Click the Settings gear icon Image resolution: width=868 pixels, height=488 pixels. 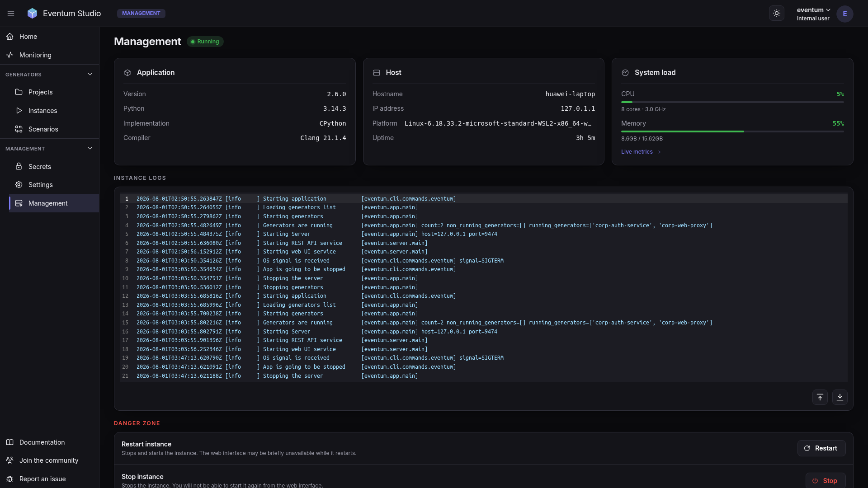pyautogui.click(x=19, y=185)
